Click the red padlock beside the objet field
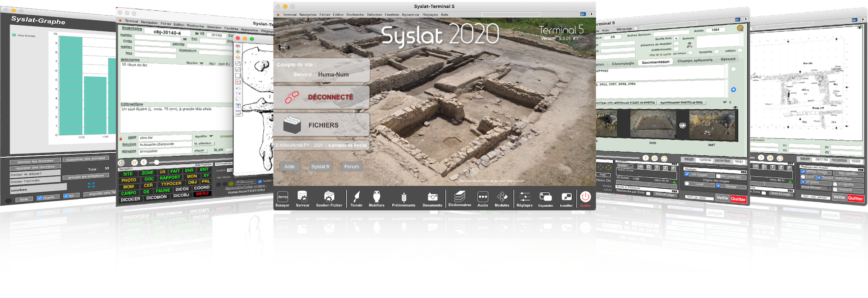 [121, 139]
